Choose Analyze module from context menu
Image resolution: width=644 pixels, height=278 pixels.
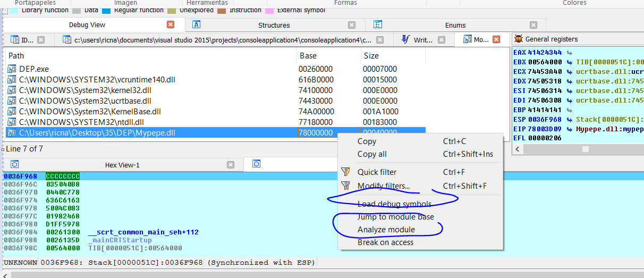(386, 230)
